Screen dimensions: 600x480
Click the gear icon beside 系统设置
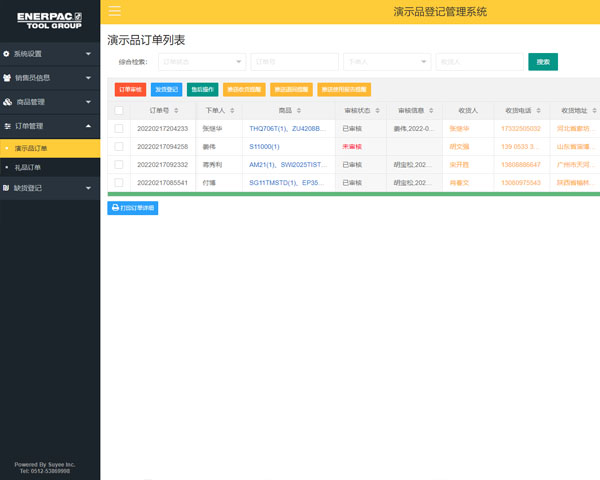point(7,54)
